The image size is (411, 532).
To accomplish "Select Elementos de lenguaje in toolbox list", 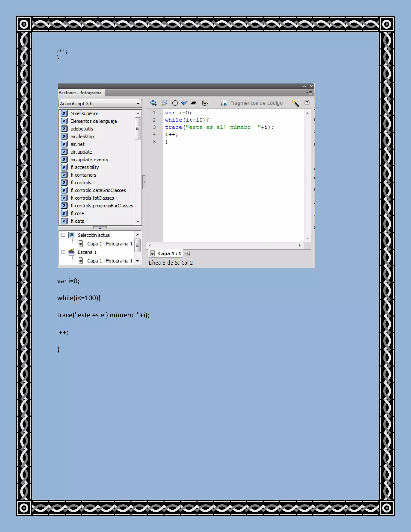I will click(x=94, y=121).
